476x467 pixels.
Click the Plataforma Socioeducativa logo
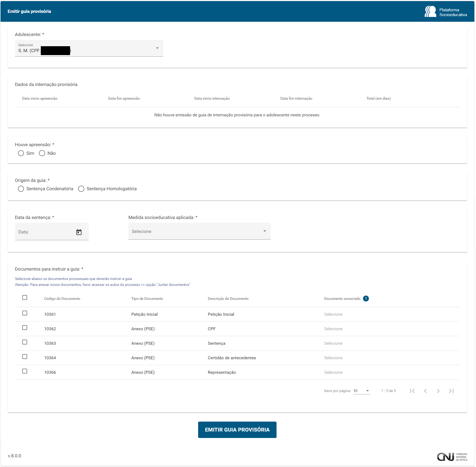[446, 12]
